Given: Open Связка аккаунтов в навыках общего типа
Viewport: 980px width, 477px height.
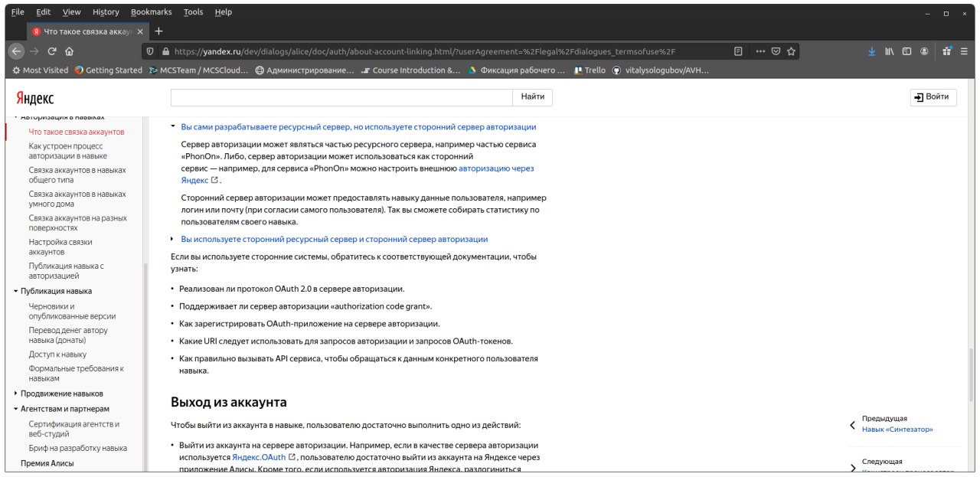Looking at the screenshot, I should point(77,175).
